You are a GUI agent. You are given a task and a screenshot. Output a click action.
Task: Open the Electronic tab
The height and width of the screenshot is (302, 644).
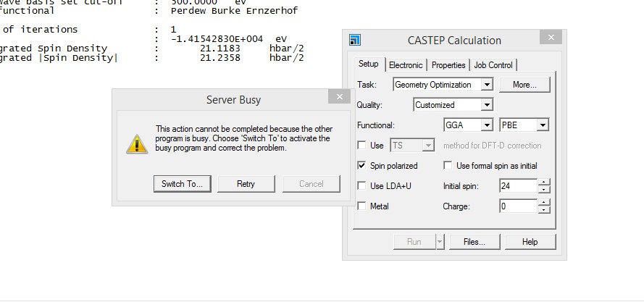(406, 65)
